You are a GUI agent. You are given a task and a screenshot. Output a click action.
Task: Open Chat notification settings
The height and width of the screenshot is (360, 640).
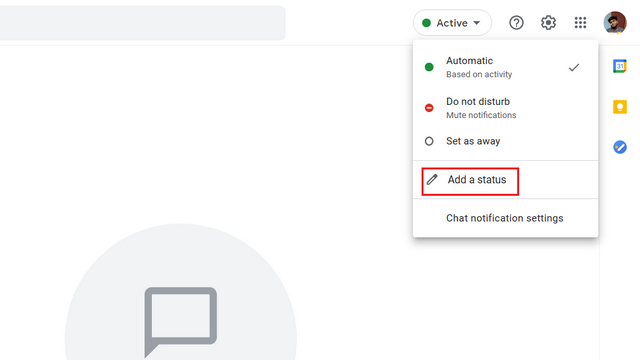(x=505, y=218)
